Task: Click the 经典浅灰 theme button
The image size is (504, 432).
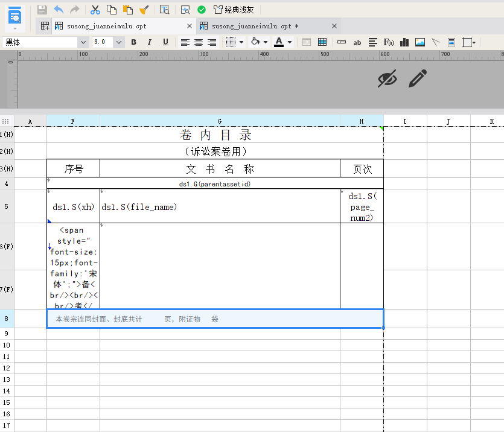Action: (234, 10)
